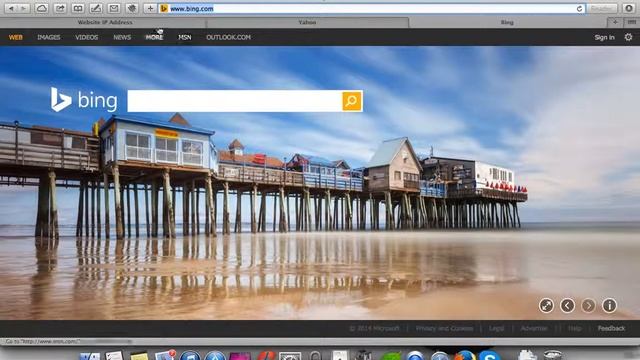The width and height of the screenshot is (640, 360).
Task: Open the Downloads toolbar button
Action: click(x=629, y=9)
